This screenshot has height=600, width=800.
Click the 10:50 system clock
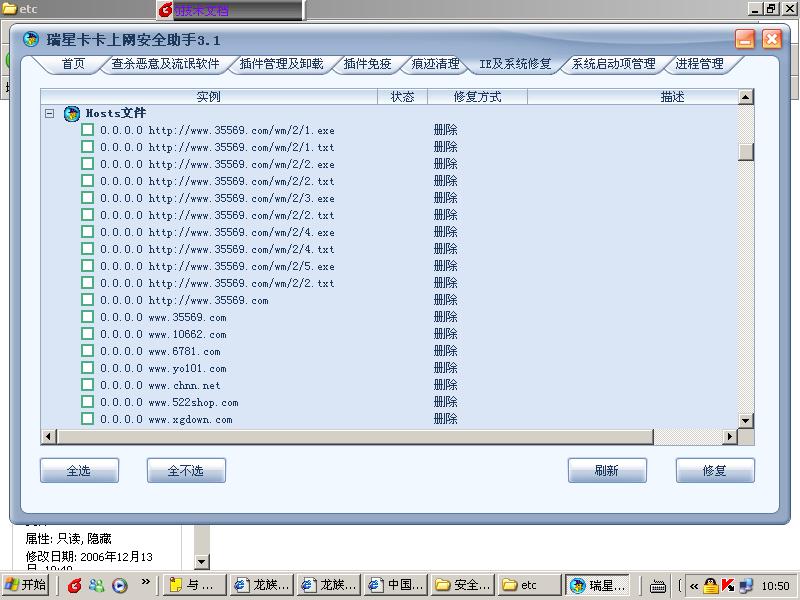click(x=775, y=586)
